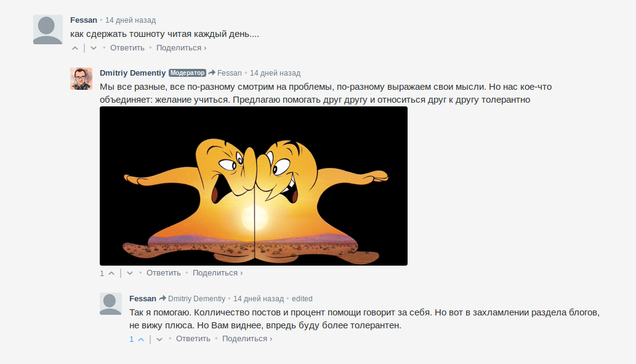Expand Поделиться share options under top comment

point(181,48)
